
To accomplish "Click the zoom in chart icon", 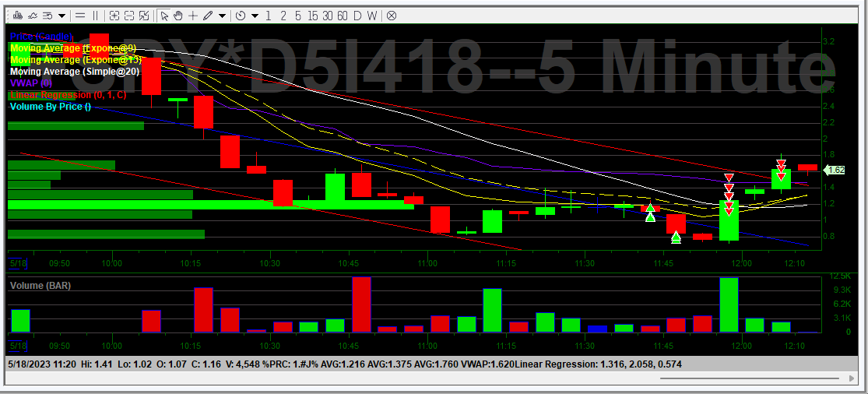I will (114, 16).
